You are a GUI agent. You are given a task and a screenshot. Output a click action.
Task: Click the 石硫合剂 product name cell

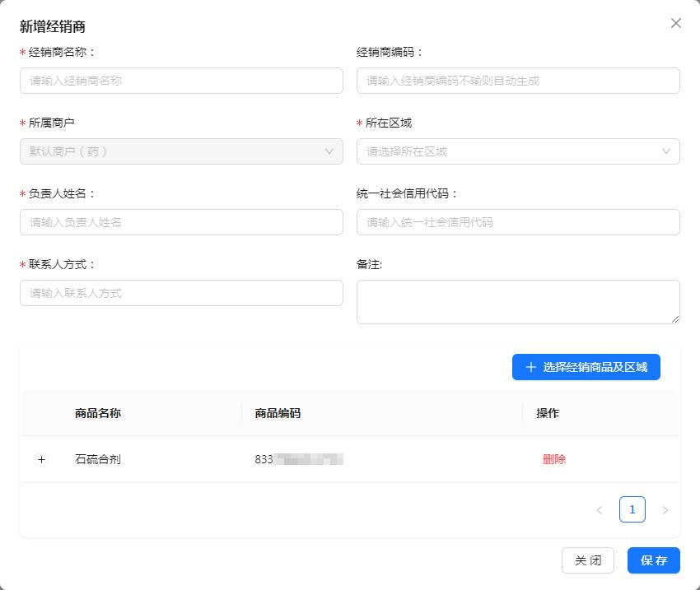click(98, 459)
